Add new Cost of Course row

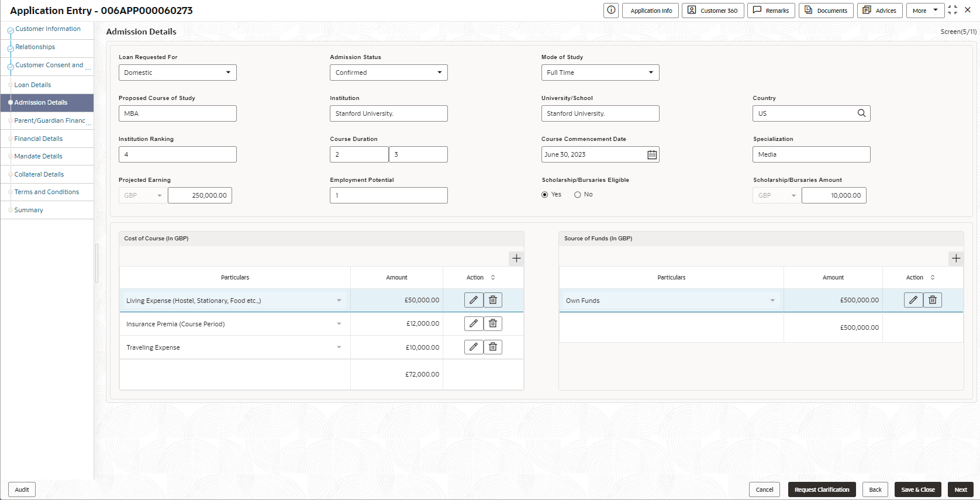click(x=516, y=258)
